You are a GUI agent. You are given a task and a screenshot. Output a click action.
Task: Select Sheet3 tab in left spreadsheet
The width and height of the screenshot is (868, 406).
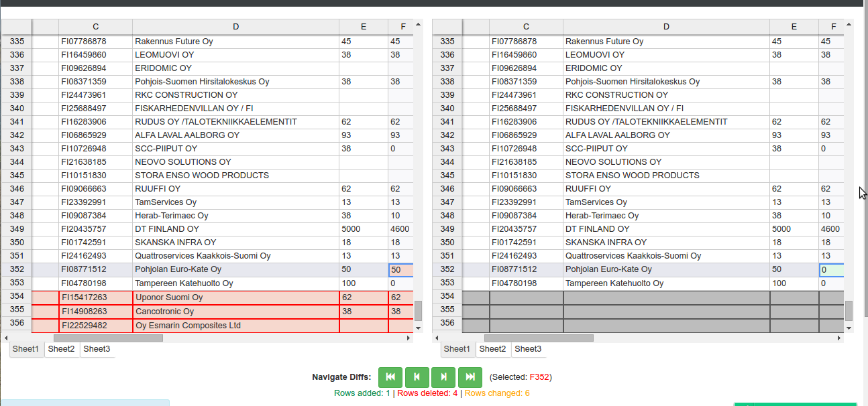click(97, 349)
